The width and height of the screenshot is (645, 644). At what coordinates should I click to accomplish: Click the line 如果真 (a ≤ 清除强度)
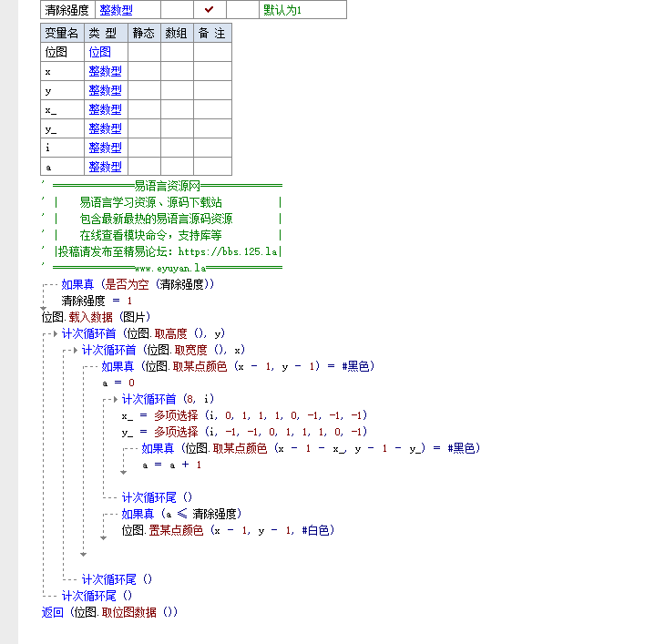point(181,514)
